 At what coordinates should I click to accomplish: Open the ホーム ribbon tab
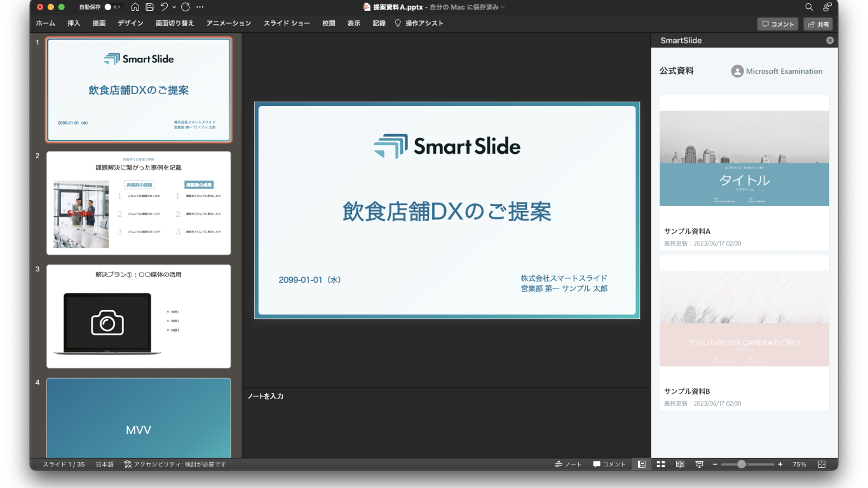pos(45,24)
